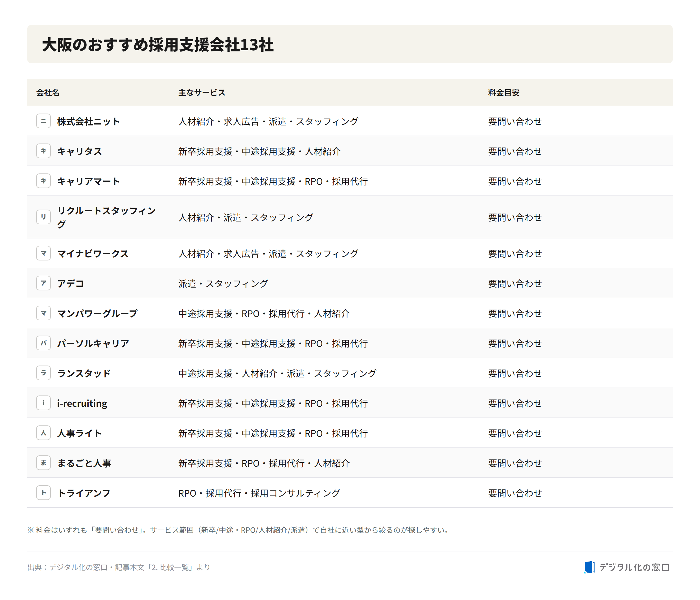This screenshot has width=700, height=600.
Task: Select company name リクルートスタッフィング
Action: [x=106, y=217]
